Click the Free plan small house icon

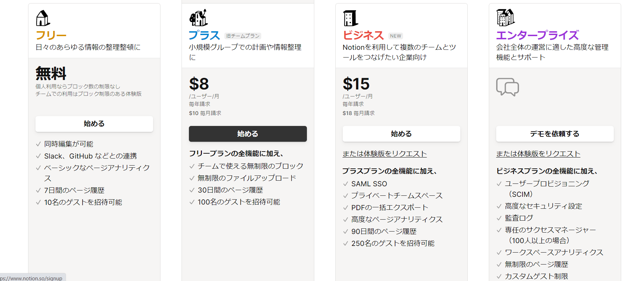tap(43, 18)
